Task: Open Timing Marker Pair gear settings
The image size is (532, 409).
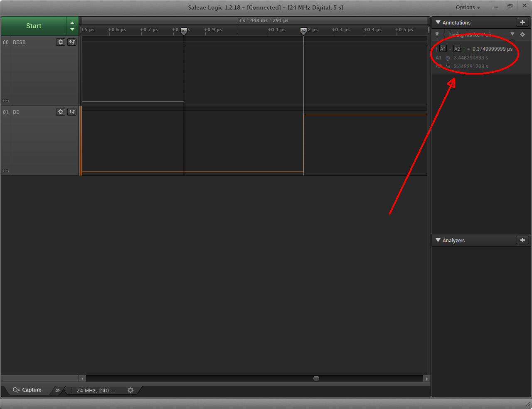Action: coord(522,34)
